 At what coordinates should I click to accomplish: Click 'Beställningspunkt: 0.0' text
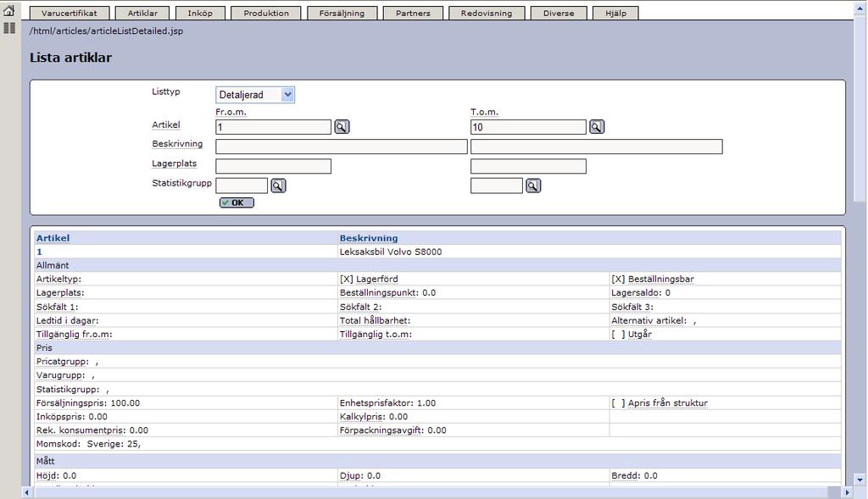387,292
